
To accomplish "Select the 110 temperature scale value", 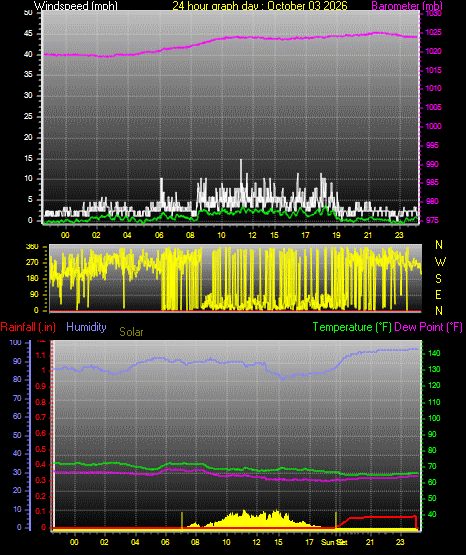I will point(434,402).
